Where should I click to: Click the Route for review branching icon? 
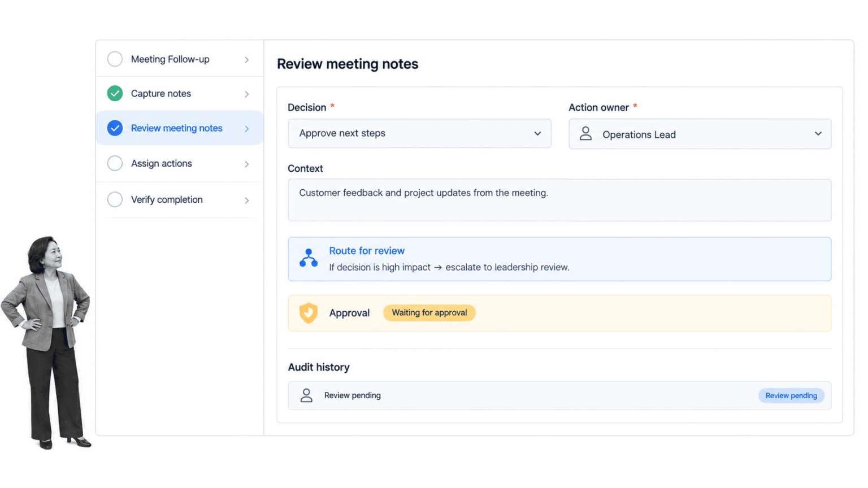pyautogui.click(x=309, y=258)
